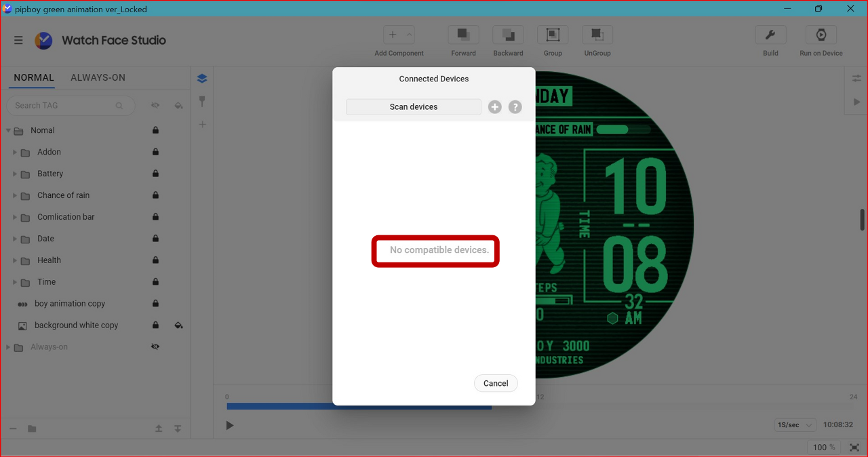Toggle lock on Addon folder
This screenshot has height=457, width=868.
pyautogui.click(x=155, y=152)
